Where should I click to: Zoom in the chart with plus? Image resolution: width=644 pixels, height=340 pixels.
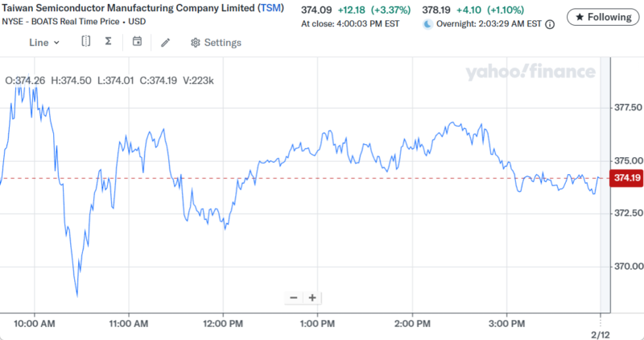point(312,297)
